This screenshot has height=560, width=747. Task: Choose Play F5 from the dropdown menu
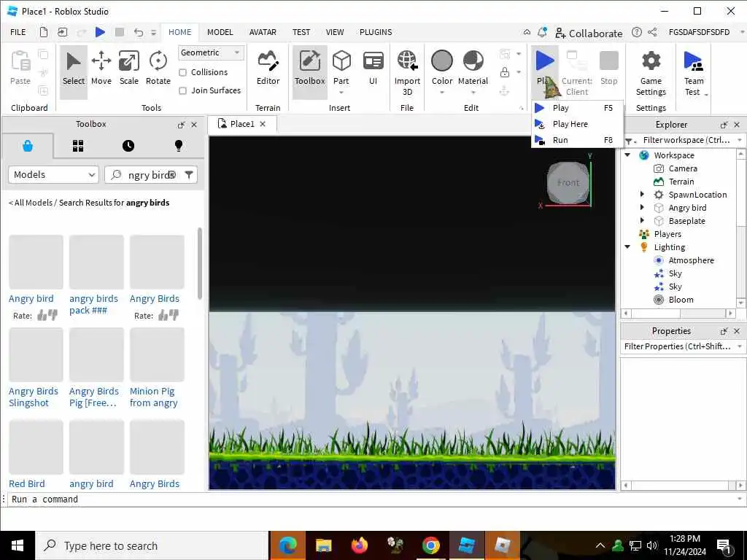[x=578, y=108]
